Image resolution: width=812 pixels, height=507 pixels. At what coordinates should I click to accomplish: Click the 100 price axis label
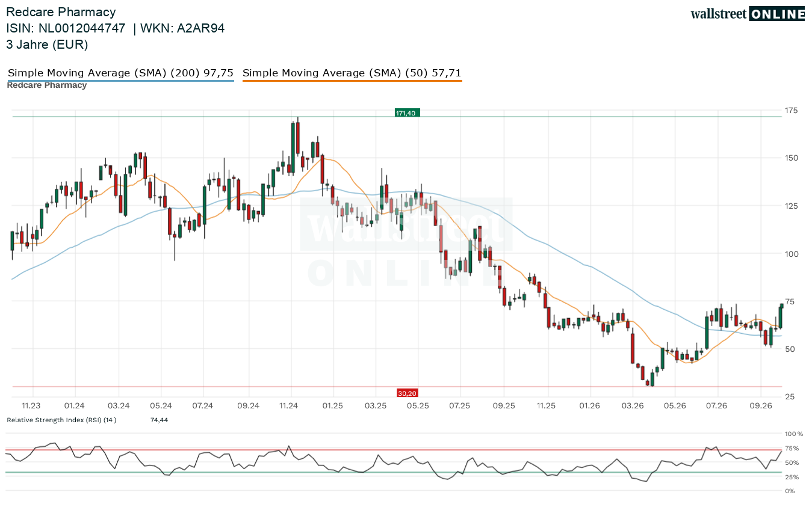point(791,254)
